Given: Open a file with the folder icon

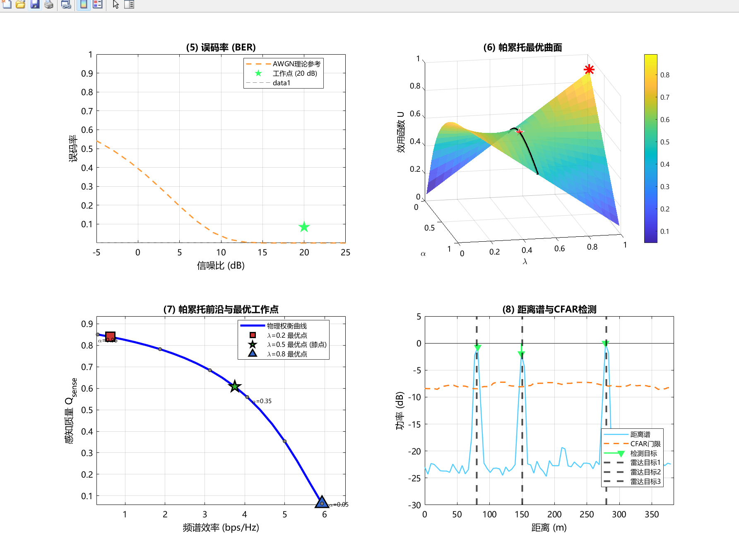Looking at the screenshot, I should click(20, 4).
